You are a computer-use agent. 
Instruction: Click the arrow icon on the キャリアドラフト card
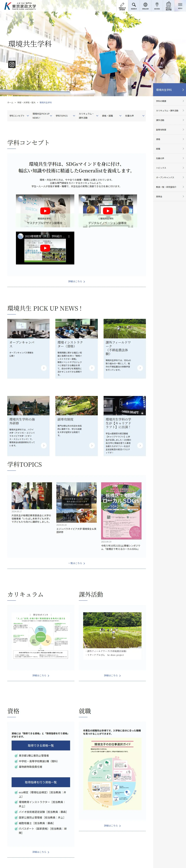tap(140, 445)
